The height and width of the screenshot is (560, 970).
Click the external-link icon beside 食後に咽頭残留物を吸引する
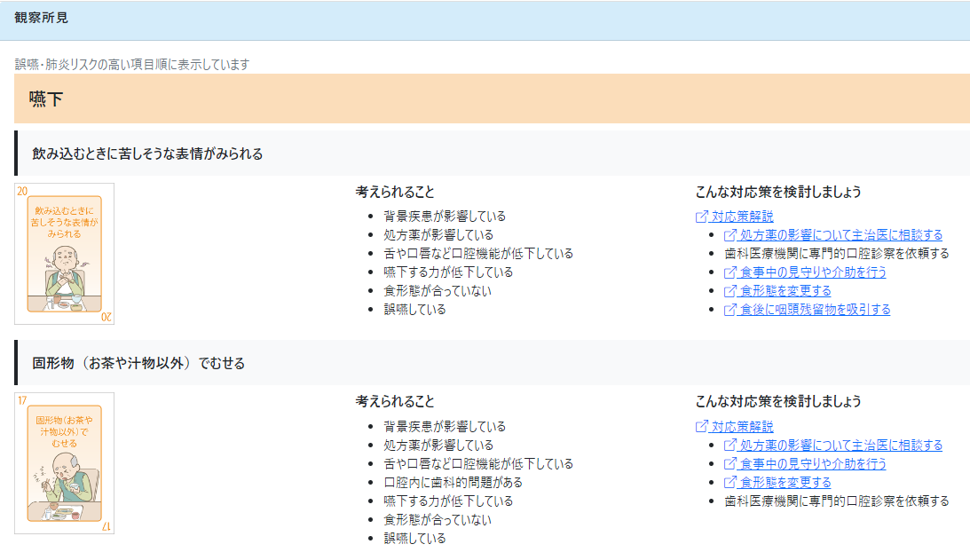pyautogui.click(x=730, y=310)
